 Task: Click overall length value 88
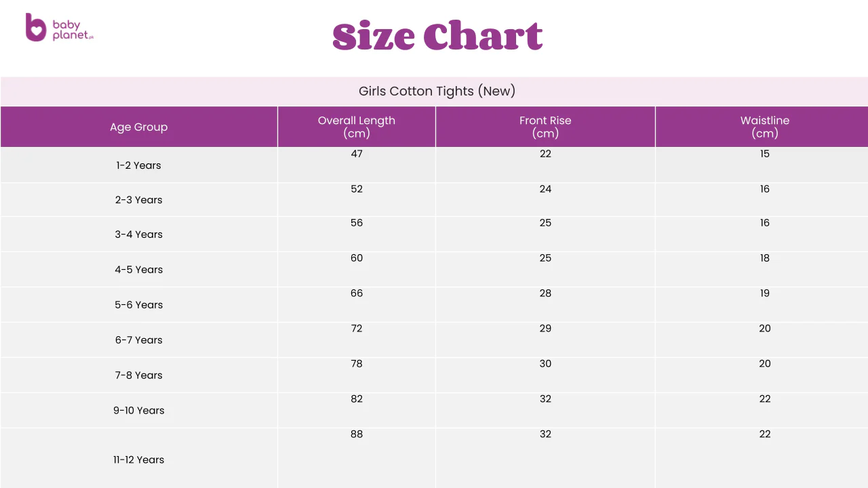pyautogui.click(x=357, y=434)
